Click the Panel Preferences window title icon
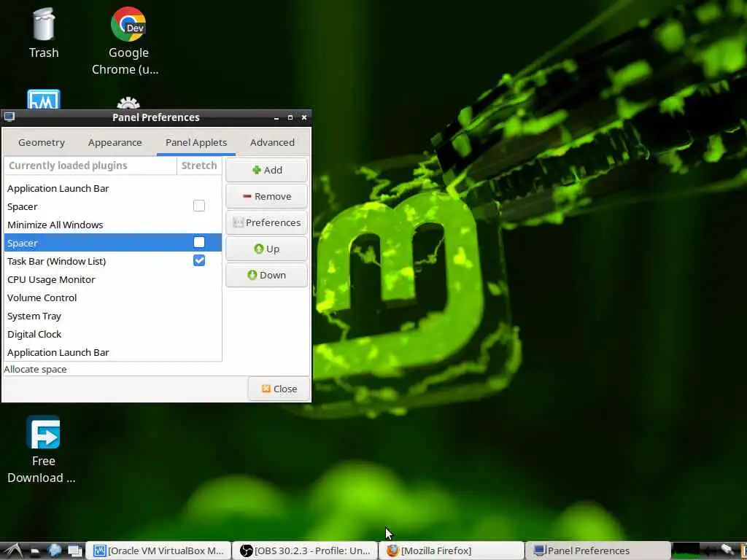This screenshot has width=747, height=560. coord(9,117)
